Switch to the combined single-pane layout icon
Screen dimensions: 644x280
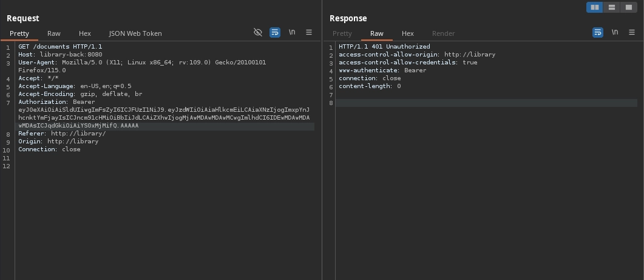click(x=629, y=7)
